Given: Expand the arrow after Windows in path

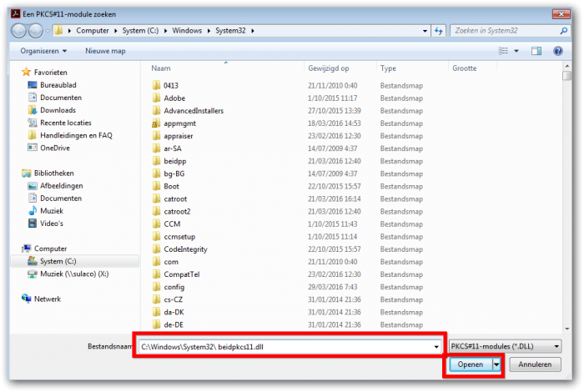Looking at the screenshot, I should 209,31.
